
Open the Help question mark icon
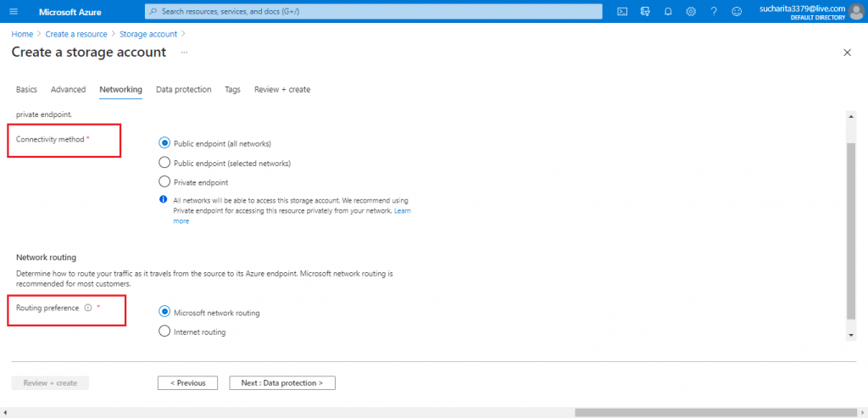click(x=714, y=12)
